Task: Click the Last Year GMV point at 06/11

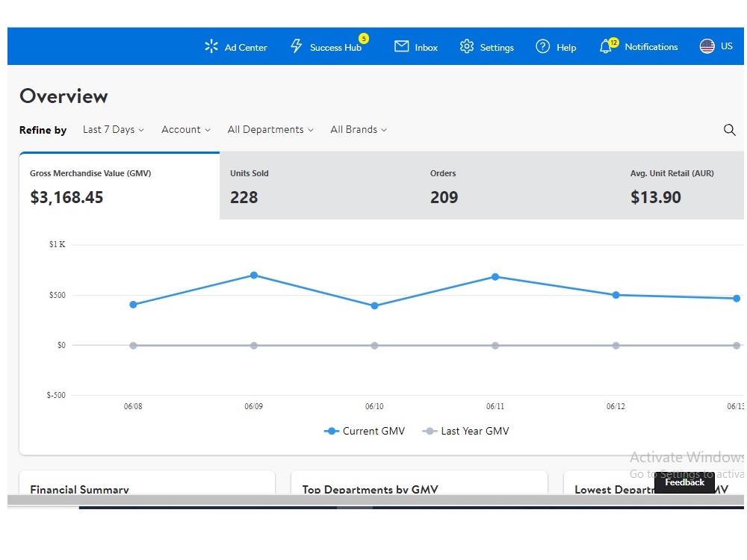Action: click(495, 346)
